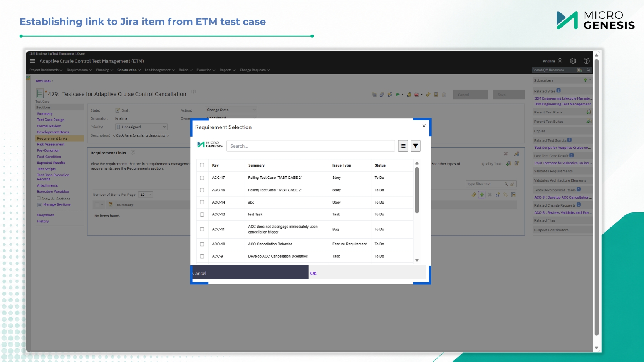
Task: Expand the PDF export dropdown arrow
Action: [421, 94]
